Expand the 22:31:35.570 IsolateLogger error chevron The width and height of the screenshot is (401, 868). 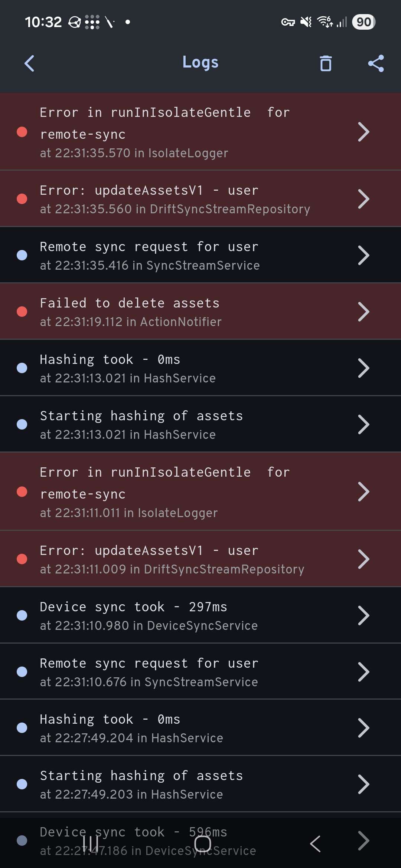363,132
